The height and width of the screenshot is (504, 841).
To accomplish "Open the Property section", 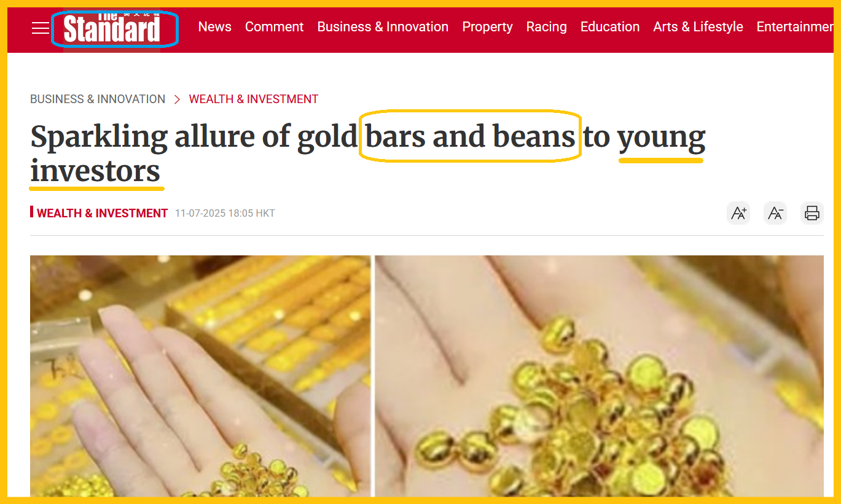I will [487, 27].
